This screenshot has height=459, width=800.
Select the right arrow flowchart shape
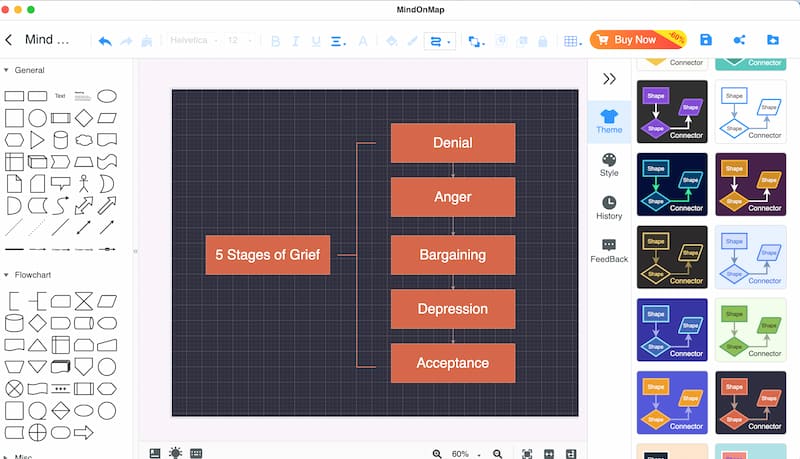coord(84,433)
